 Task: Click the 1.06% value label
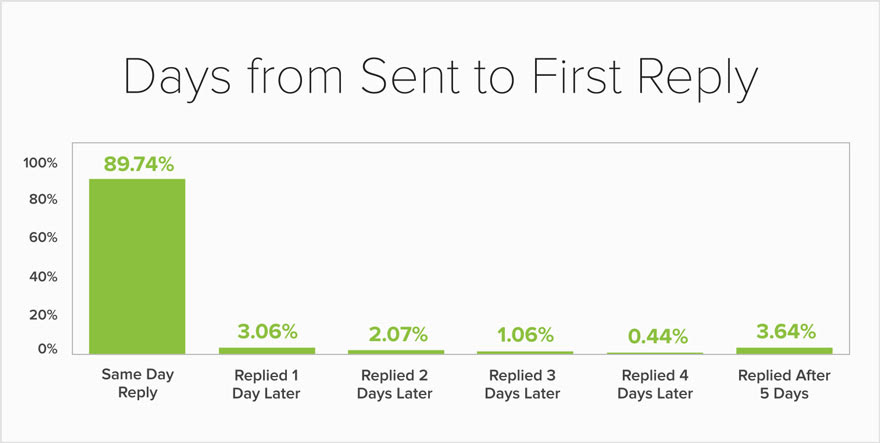[526, 336]
